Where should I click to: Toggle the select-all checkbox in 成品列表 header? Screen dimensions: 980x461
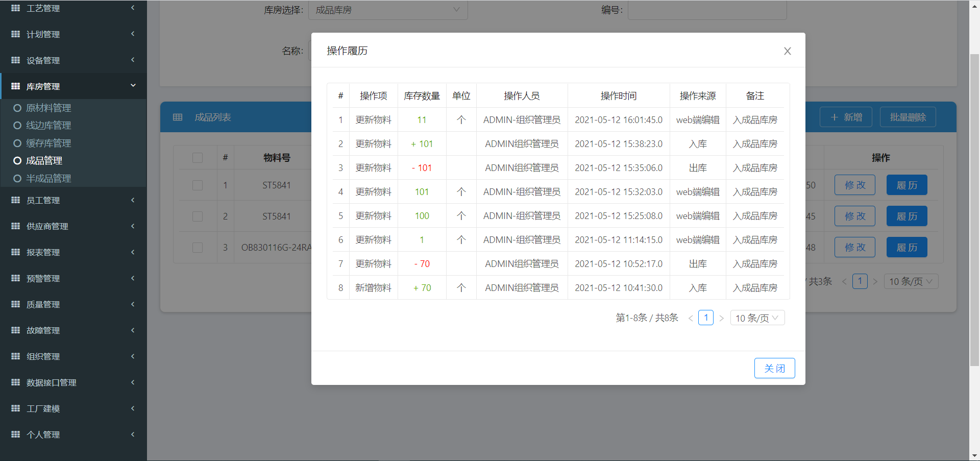click(198, 158)
